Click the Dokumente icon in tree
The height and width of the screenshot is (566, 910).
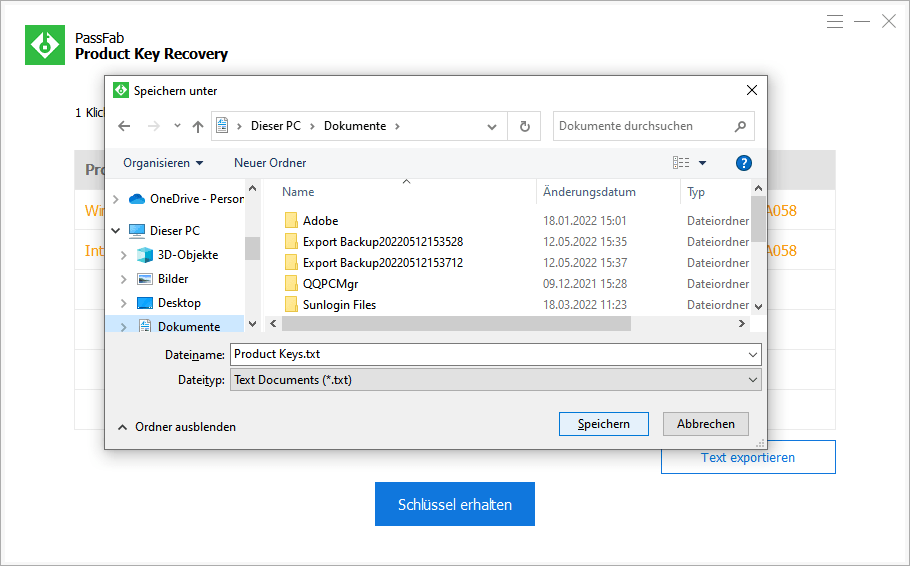[145, 326]
